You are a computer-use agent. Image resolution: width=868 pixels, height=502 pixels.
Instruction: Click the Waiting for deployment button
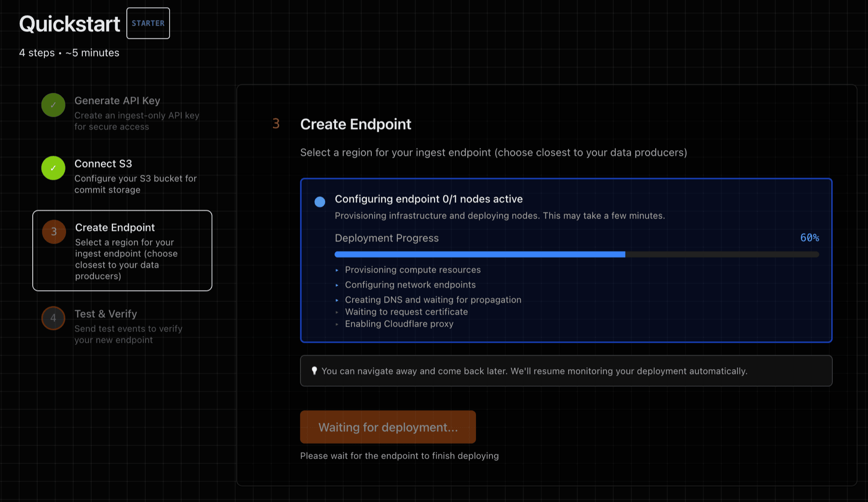pos(388,427)
